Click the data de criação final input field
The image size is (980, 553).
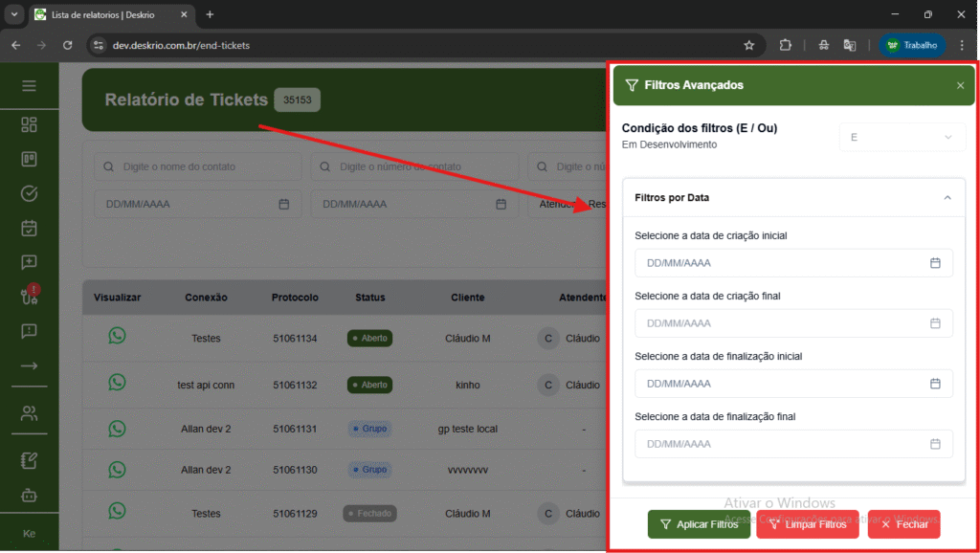click(x=780, y=323)
